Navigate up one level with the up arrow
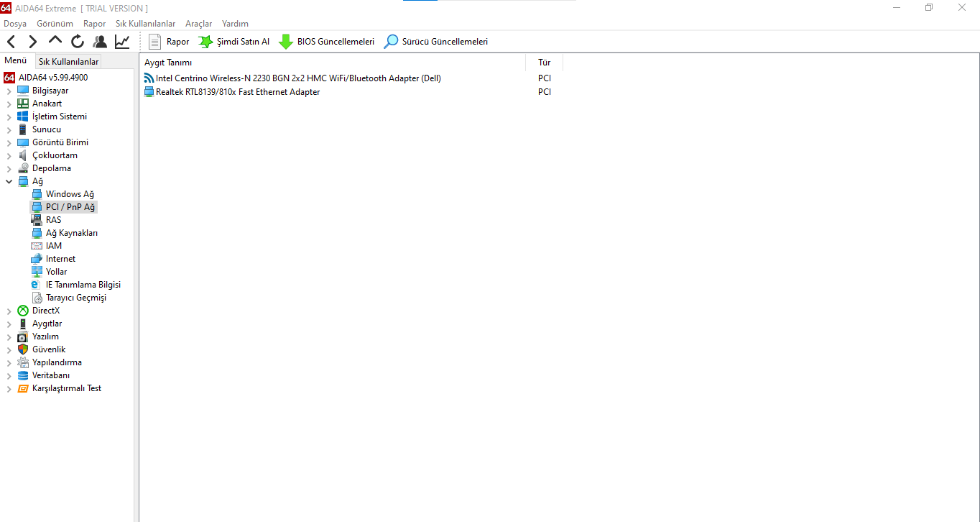 point(55,41)
